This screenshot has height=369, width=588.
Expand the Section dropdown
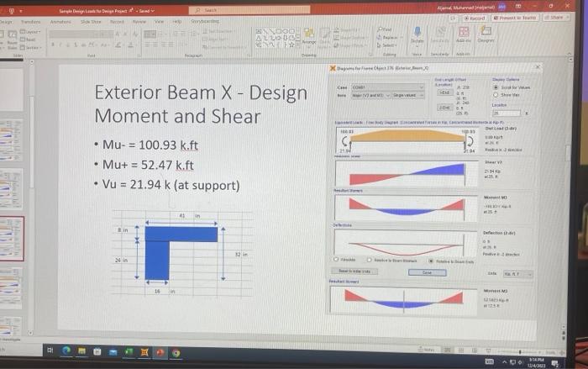coord(31,48)
